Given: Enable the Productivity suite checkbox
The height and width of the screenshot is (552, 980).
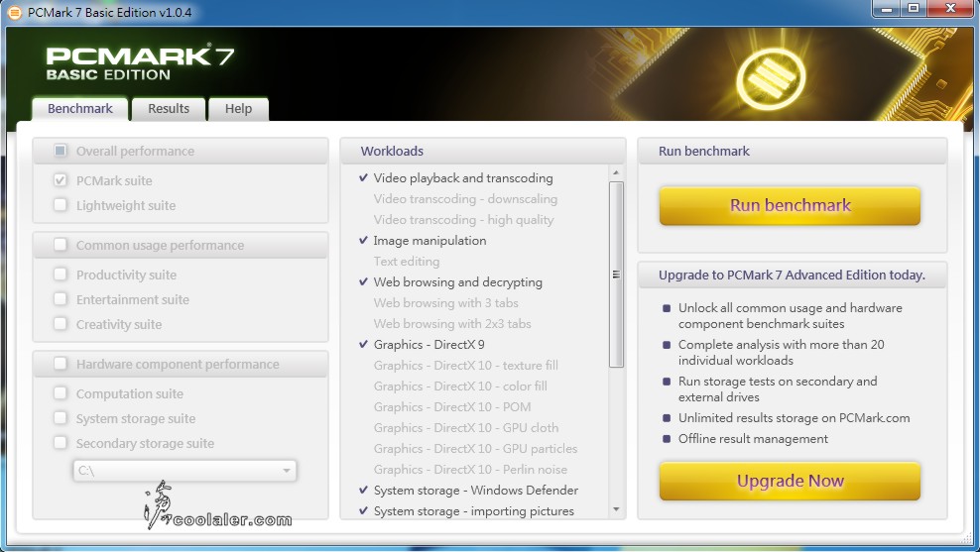Looking at the screenshot, I should (60, 275).
